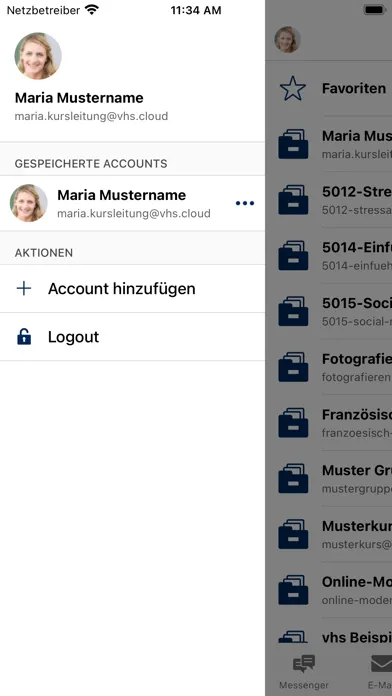Screen dimensions: 392x696
Task: Click folder icon of Muster Gr… row
Action: click(293, 478)
